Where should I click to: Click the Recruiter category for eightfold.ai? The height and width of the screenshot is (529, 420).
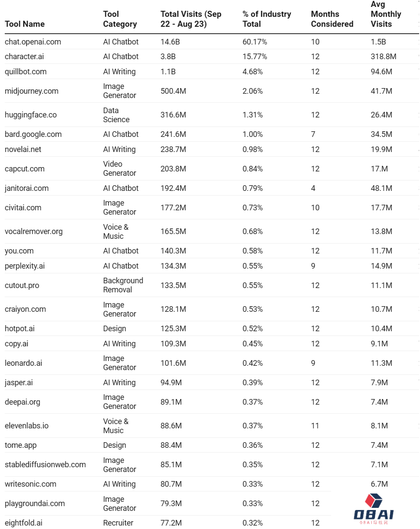118,523
